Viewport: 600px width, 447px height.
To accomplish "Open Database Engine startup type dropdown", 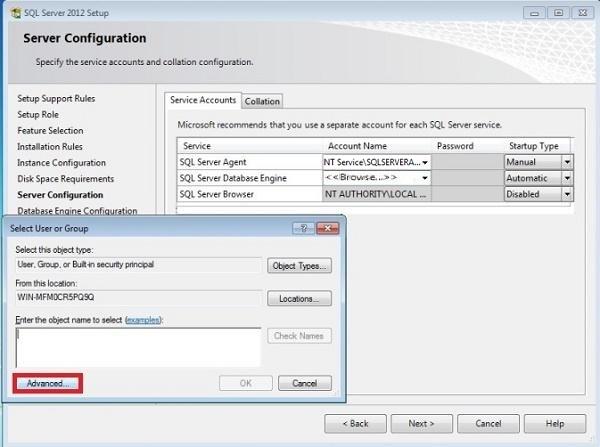I will pyautogui.click(x=567, y=178).
